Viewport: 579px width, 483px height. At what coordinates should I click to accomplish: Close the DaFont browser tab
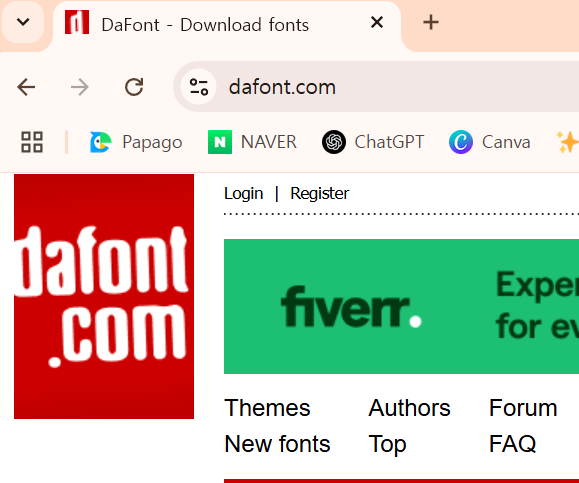click(x=377, y=23)
